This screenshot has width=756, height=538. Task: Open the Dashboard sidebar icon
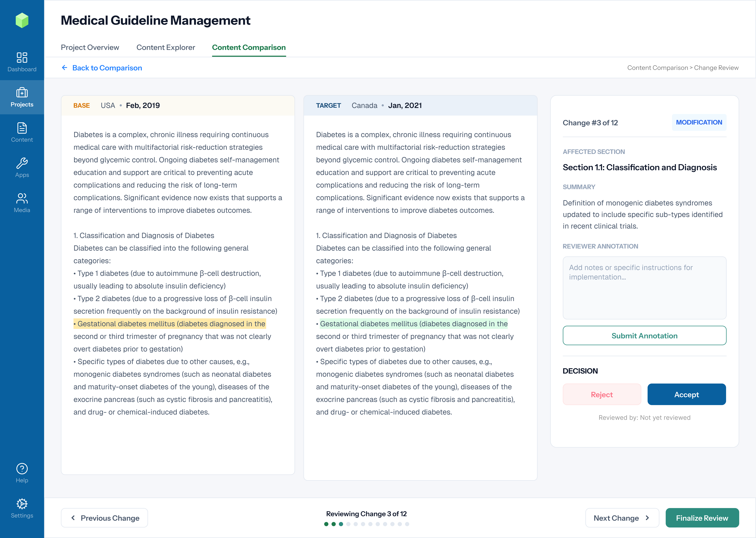coord(22,58)
